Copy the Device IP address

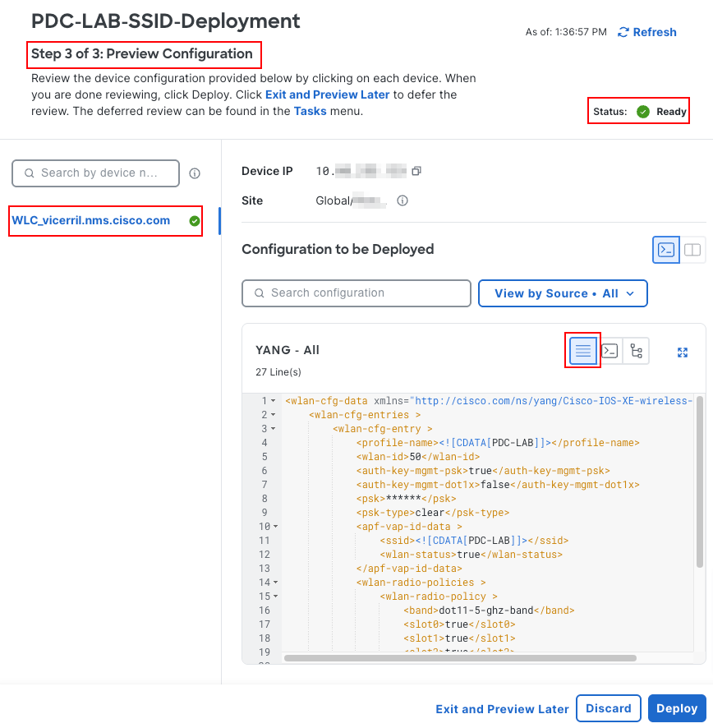coord(416,172)
